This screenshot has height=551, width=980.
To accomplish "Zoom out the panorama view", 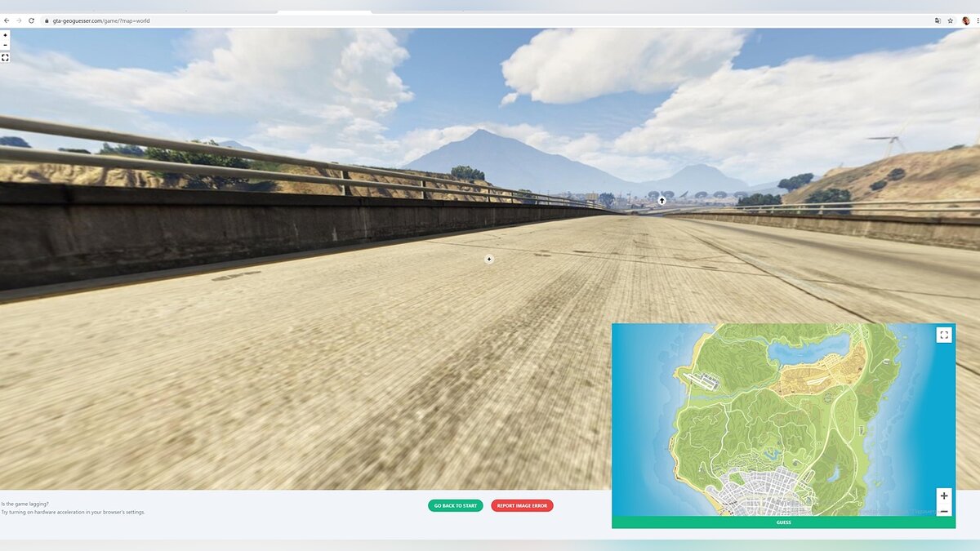I will point(5,45).
